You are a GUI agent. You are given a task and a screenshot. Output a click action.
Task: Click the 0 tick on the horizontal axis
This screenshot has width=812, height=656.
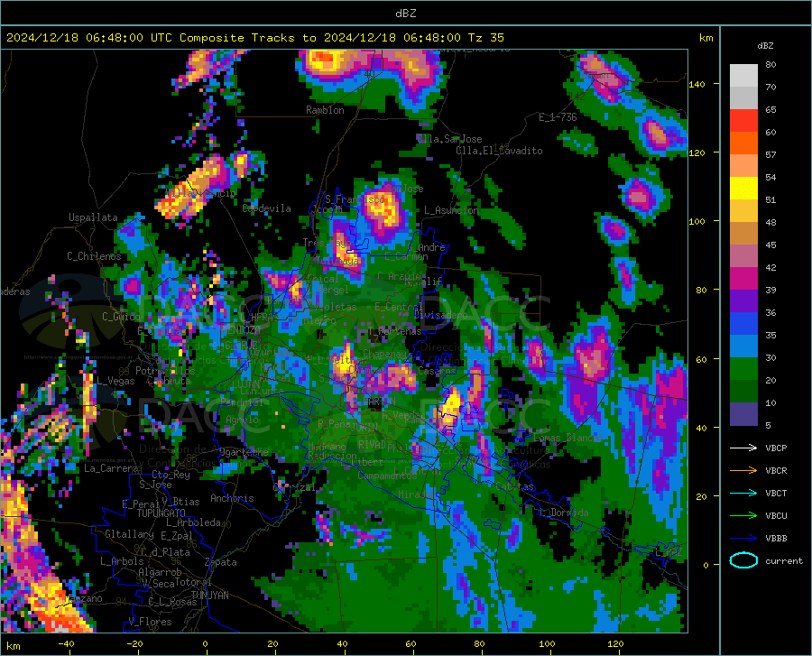[x=206, y=643]
